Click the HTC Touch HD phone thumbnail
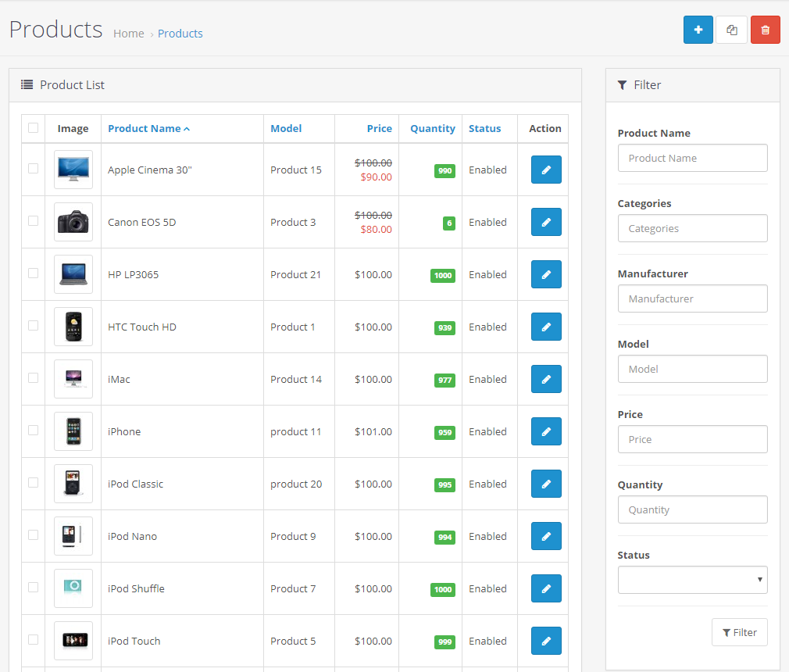 73,327
